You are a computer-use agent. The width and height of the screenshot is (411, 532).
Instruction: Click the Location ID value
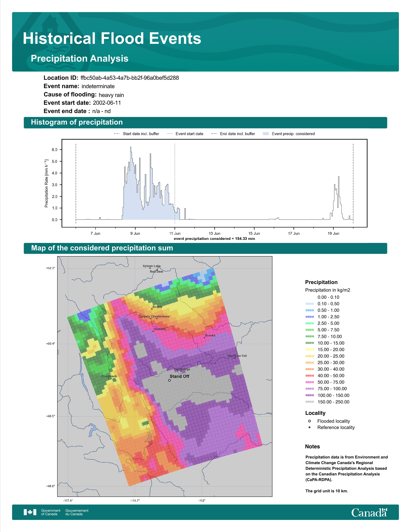tap(130, 78)
